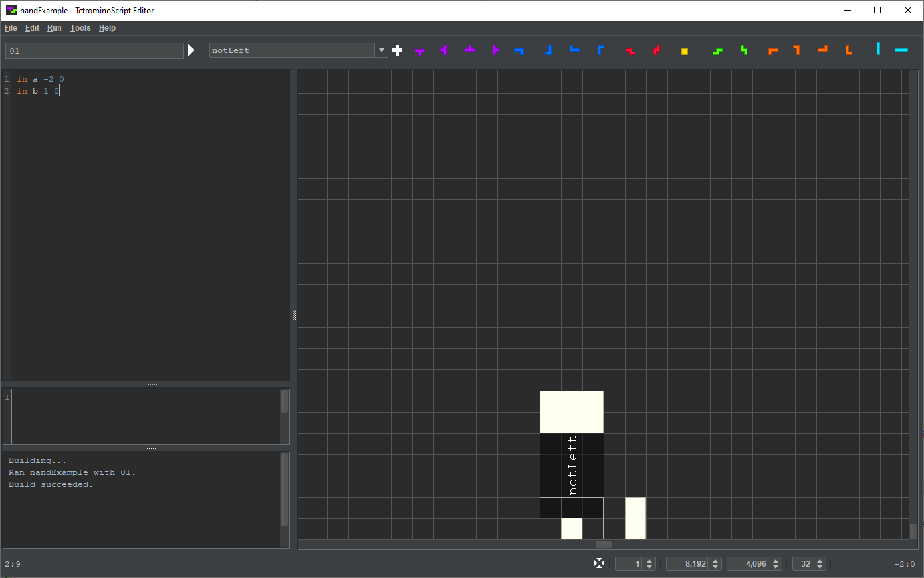The width and height of the screenshot is (924, 578).
Task: Click inside the 8,192 number field
Action: [688, 564]
